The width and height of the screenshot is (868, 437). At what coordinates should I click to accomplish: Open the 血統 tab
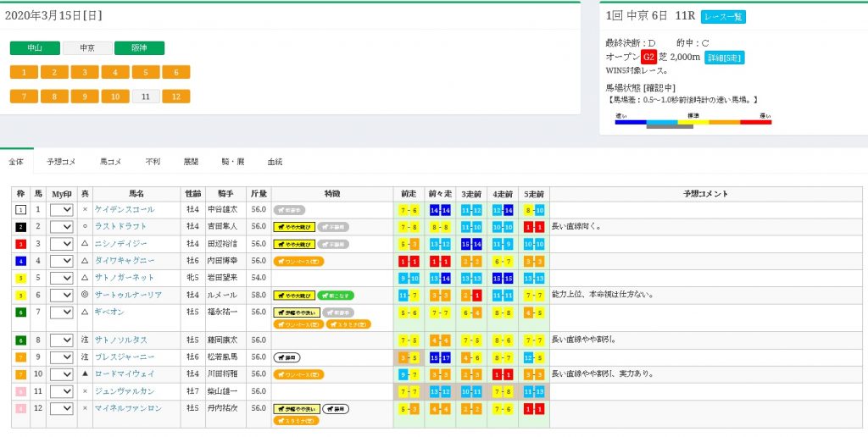[275, 162]
